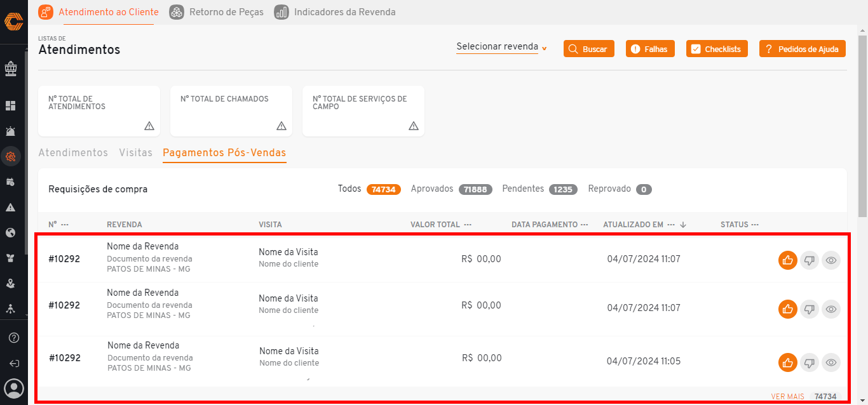
Task: Open the map pin sidebar icon
Action: point(11,283)
